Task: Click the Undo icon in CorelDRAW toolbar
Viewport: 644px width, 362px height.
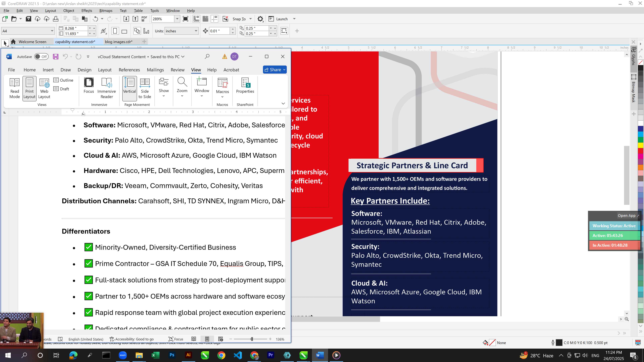Action: point(95,19)
